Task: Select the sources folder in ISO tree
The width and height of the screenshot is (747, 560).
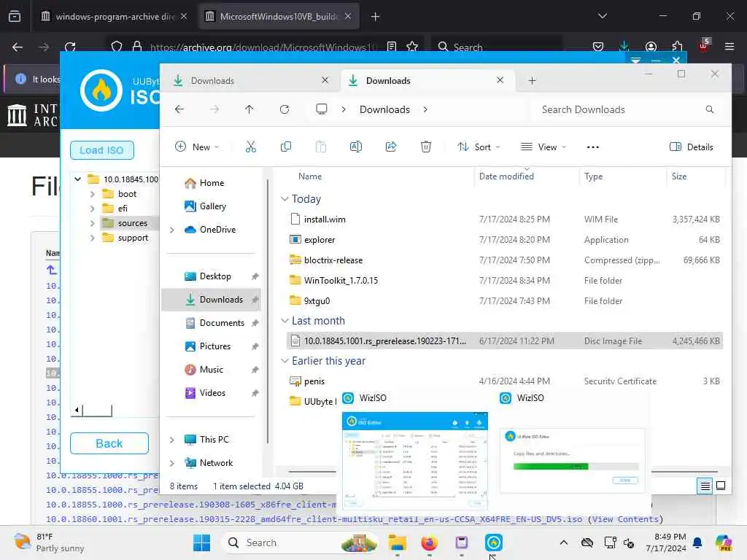Action: [132, 223]
